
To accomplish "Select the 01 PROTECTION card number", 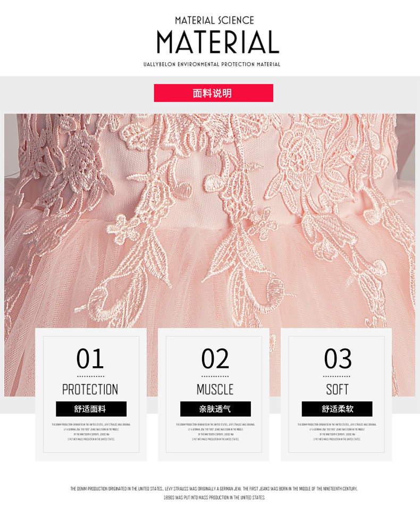I will coord(90,358).
